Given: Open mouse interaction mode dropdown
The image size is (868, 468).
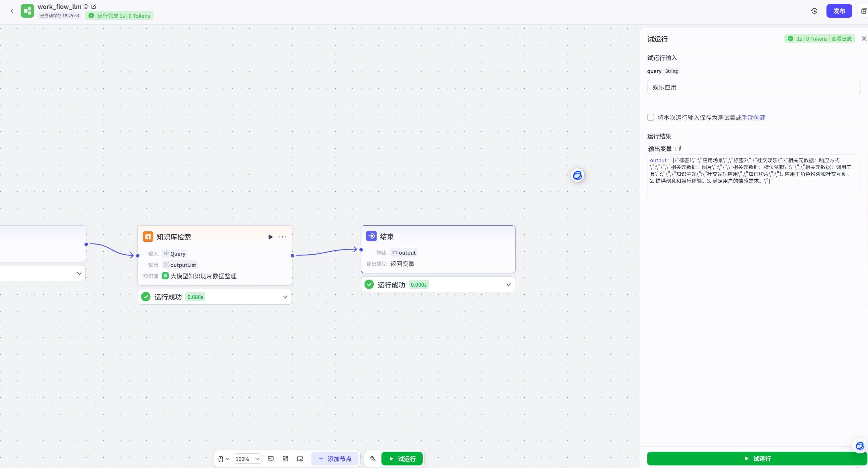Looking at the screenshot, I should coord(223,459).
